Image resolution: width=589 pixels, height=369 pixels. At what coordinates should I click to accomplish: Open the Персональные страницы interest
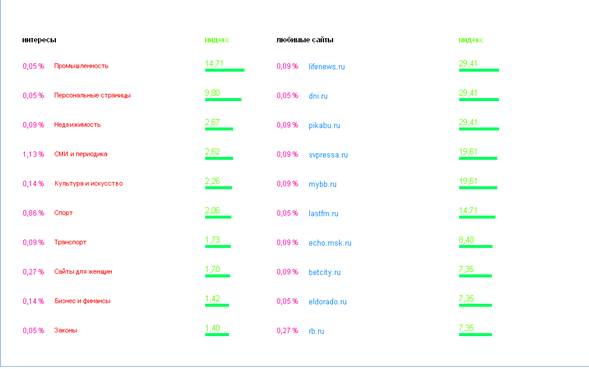pyautogui.click(x=92, y=95)
